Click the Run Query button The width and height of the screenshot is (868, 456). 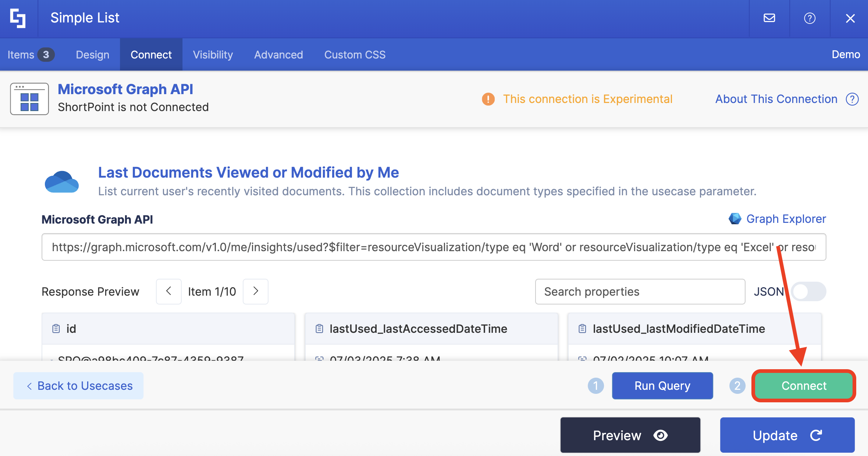662,385
